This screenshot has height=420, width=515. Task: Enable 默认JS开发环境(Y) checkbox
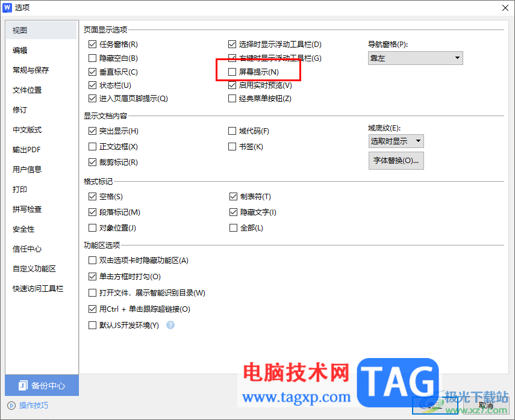[x=92, y=325]
